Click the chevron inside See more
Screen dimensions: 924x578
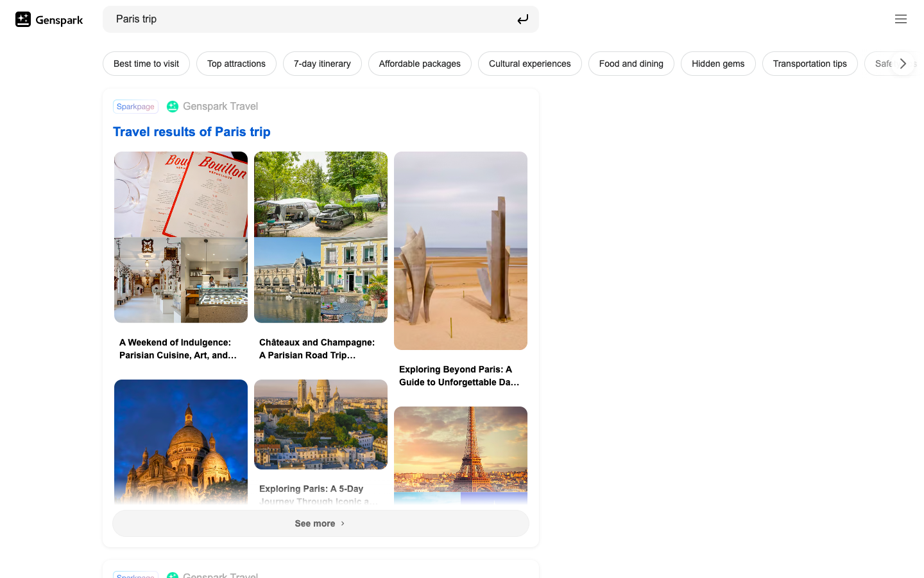[x=343, y=523]
